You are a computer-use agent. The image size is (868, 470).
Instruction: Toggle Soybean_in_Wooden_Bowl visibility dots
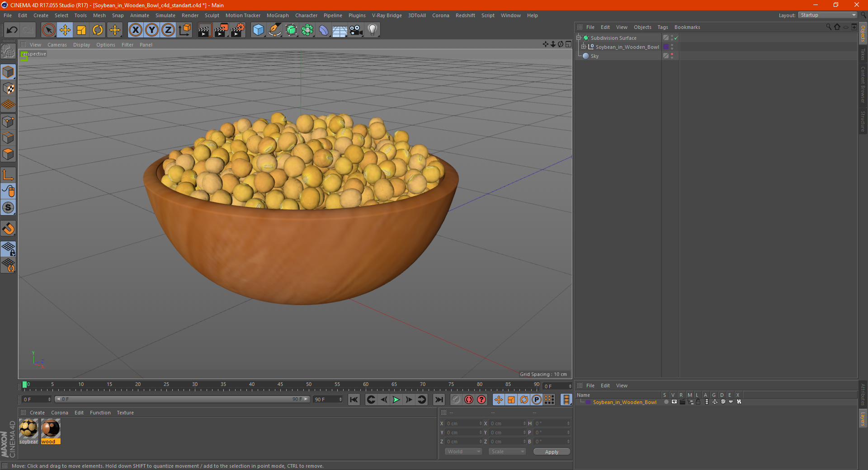pyautogui.click(x=672, y=47)
